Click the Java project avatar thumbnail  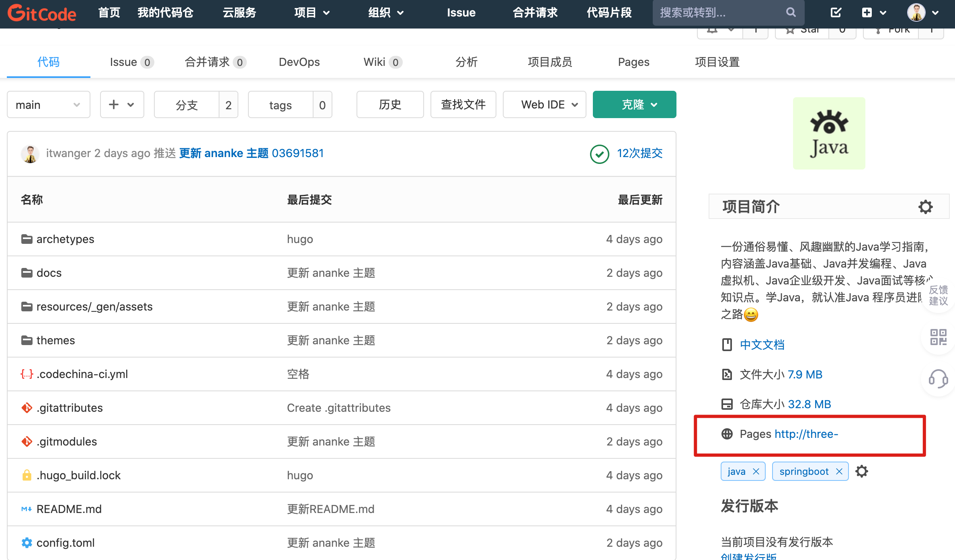click(x=829, y=133)
